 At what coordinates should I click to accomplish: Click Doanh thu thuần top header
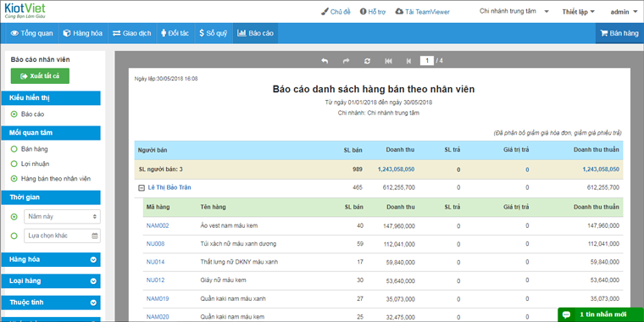pos(597,150)
